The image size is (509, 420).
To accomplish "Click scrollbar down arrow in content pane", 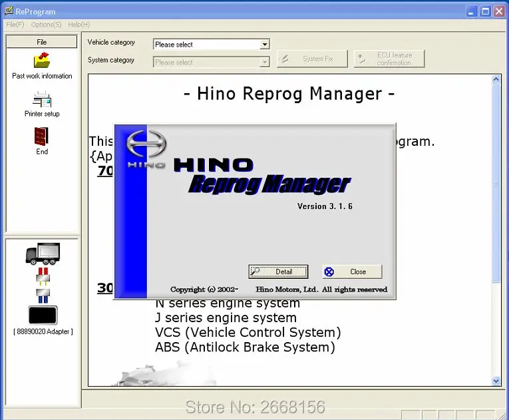I will 496,381.
